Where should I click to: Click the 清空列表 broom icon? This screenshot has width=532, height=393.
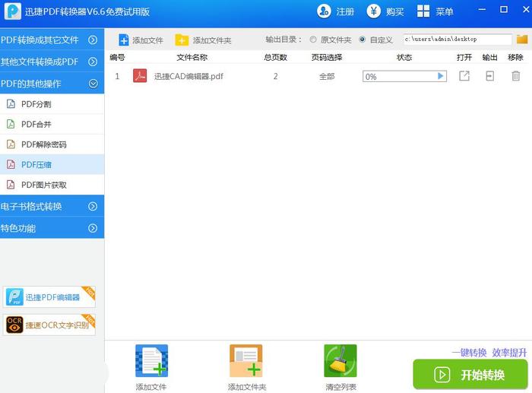pyautogui.click(x=340, y=361)
